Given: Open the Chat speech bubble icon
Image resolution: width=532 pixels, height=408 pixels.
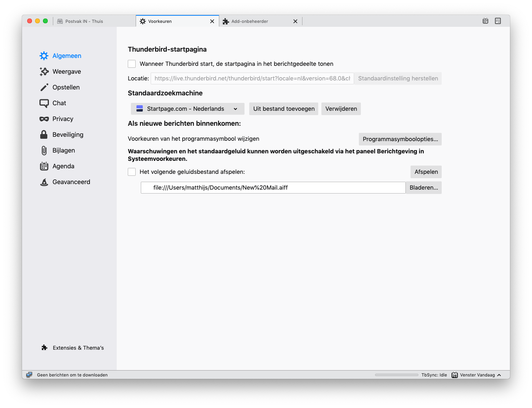Looking at the screenshot, I should (x=44, y=103).
